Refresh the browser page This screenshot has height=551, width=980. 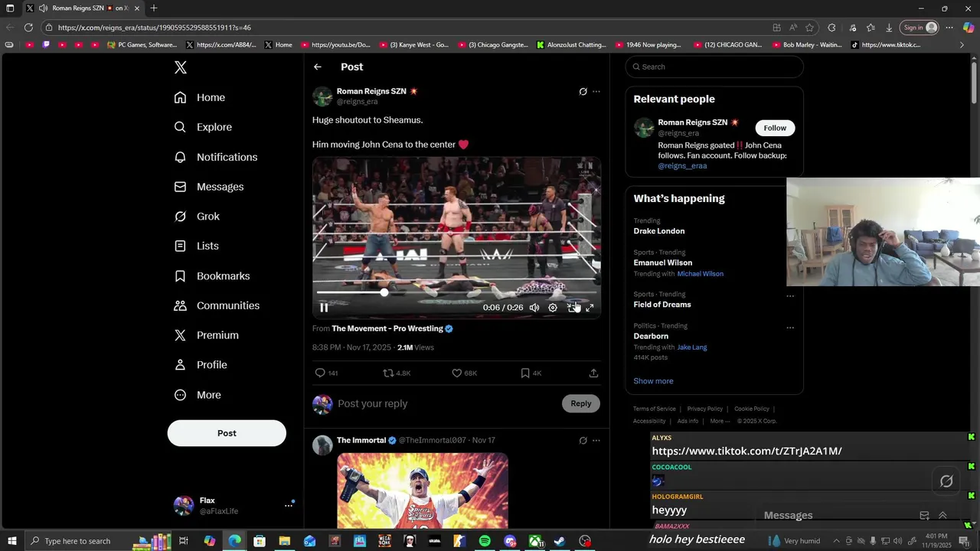(28, 28)
